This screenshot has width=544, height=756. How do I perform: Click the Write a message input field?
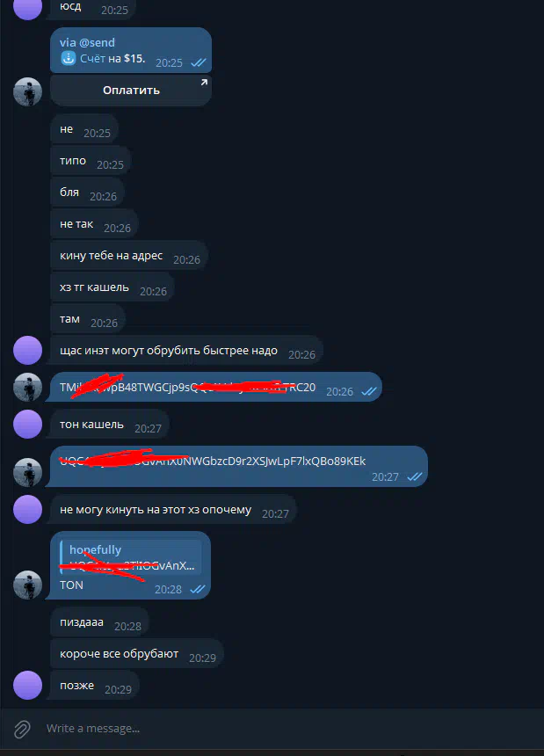(x=289, y=729)
